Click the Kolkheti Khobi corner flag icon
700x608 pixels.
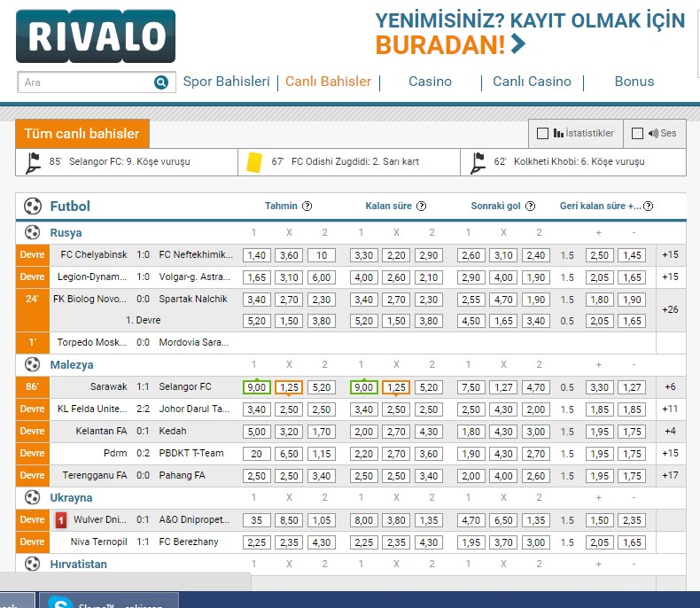pyautogui.click(x=478, y=162)
